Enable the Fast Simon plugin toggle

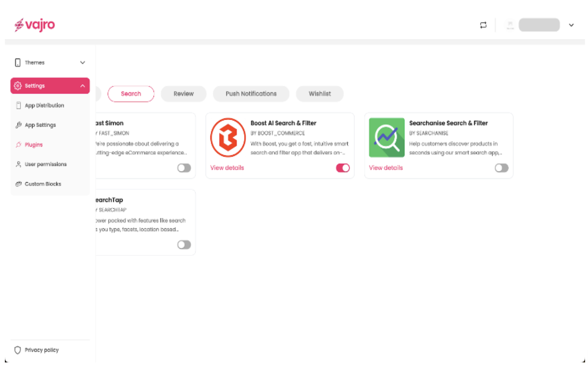pos(184,168)
